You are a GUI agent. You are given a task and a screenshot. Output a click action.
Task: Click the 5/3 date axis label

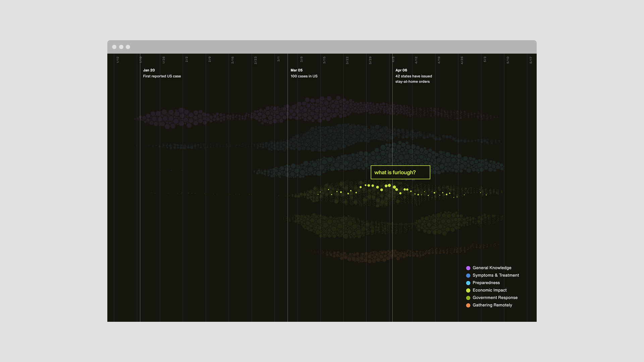click(x=485, y=59)
